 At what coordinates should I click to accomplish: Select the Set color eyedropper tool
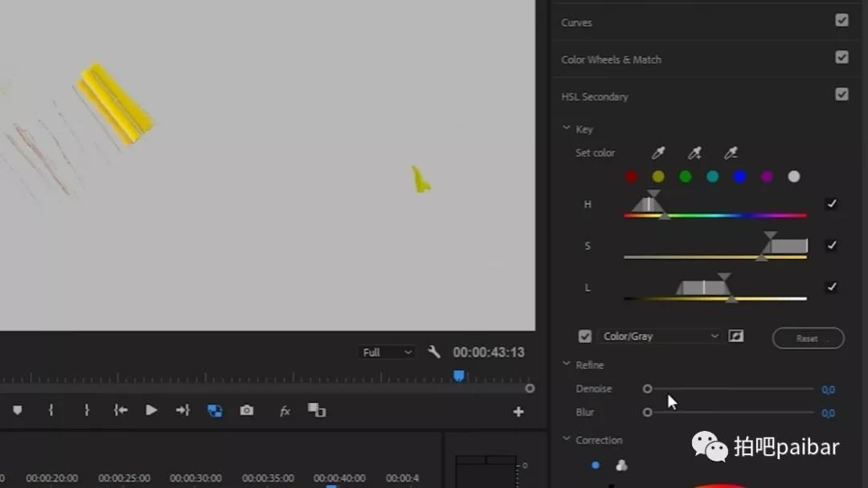tap(657, 153)
